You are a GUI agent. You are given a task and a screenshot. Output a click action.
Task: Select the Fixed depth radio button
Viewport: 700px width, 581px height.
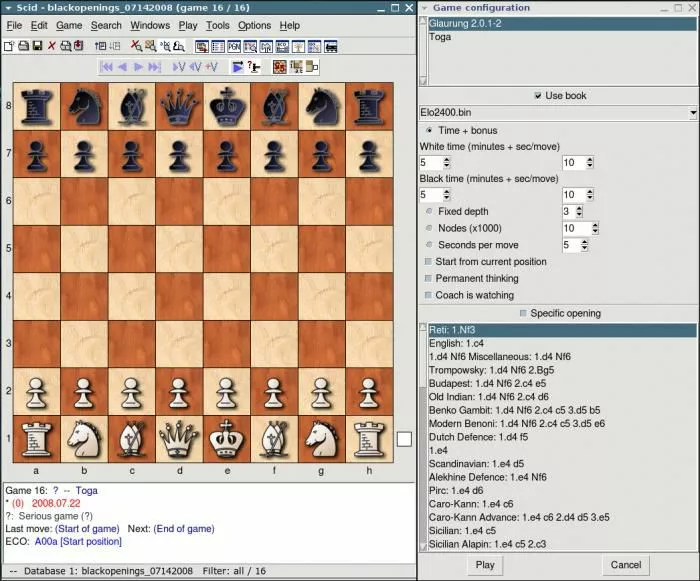tap(430, 212)
